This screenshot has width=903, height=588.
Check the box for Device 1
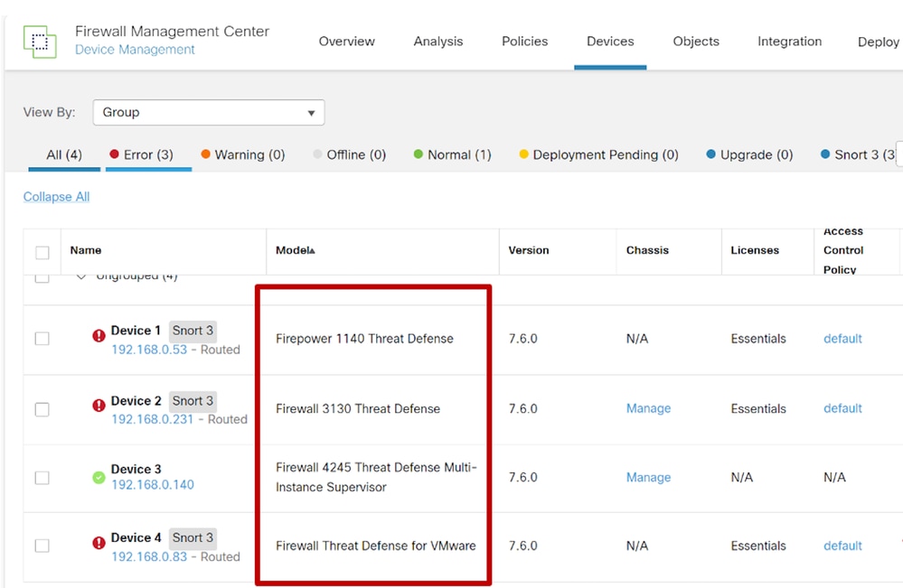coord(42,339)
